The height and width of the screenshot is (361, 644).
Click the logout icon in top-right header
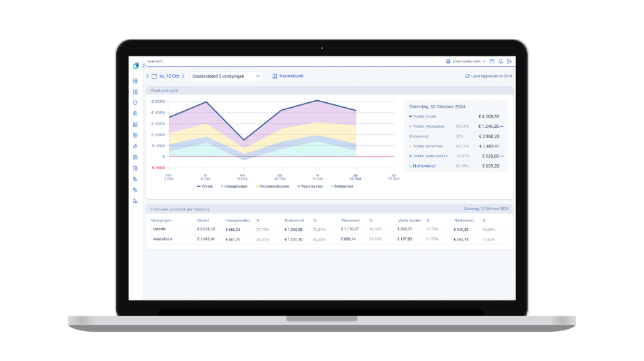pos(510,61)
